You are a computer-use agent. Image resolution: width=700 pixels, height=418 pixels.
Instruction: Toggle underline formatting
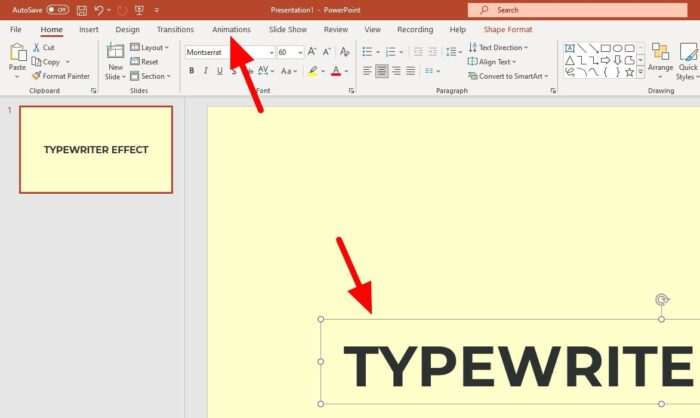click(220, 71)
